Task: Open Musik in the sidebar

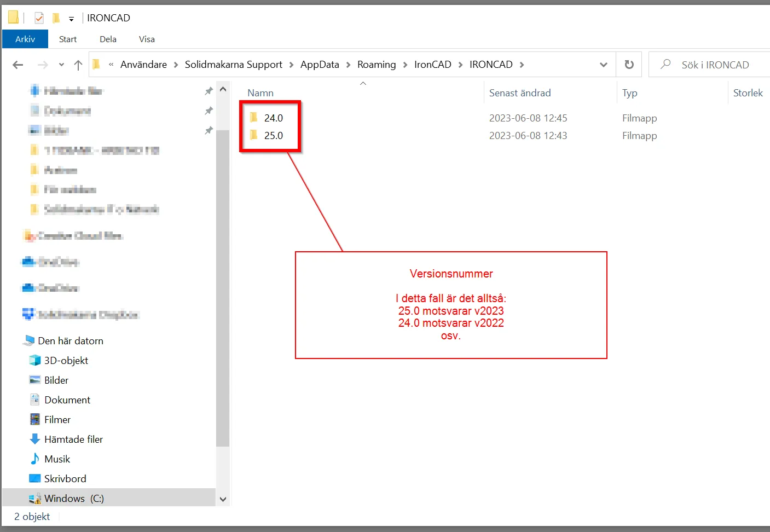Action: [x=56, y=459]
